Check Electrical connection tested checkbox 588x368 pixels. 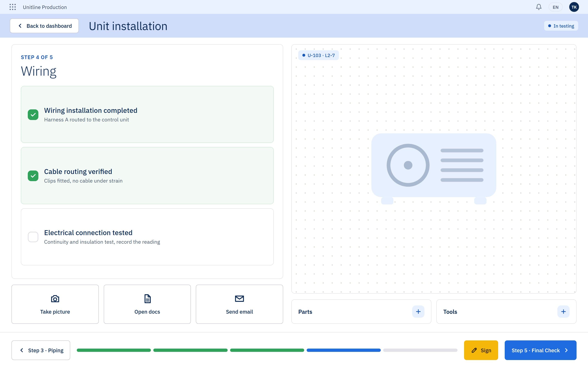tap(33, 237)
